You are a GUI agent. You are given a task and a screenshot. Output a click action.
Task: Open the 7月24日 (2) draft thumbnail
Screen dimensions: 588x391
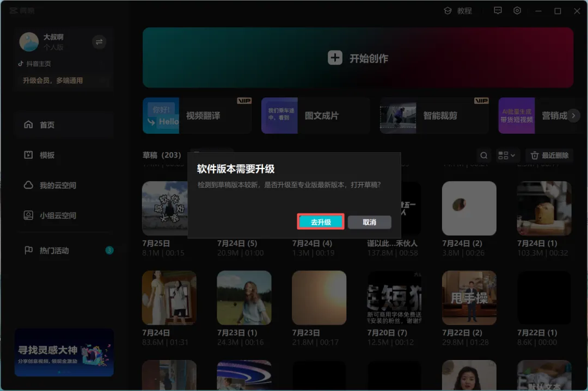click(x=469, y=208)
